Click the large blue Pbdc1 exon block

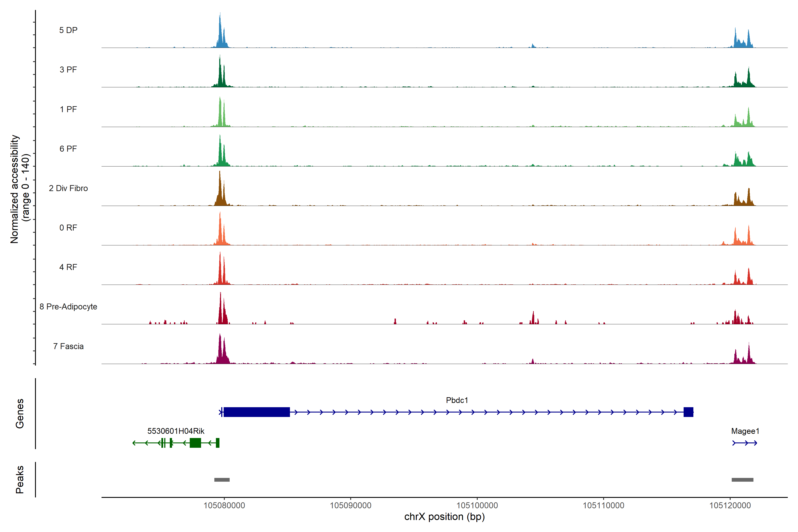pyautogui.click(x=256, y=412)
